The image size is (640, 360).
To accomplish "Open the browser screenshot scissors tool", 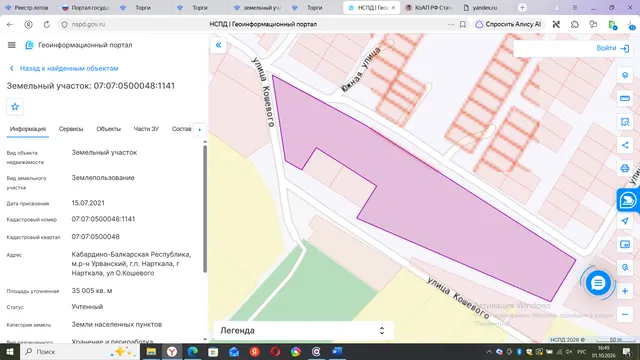I will (556, 24).
